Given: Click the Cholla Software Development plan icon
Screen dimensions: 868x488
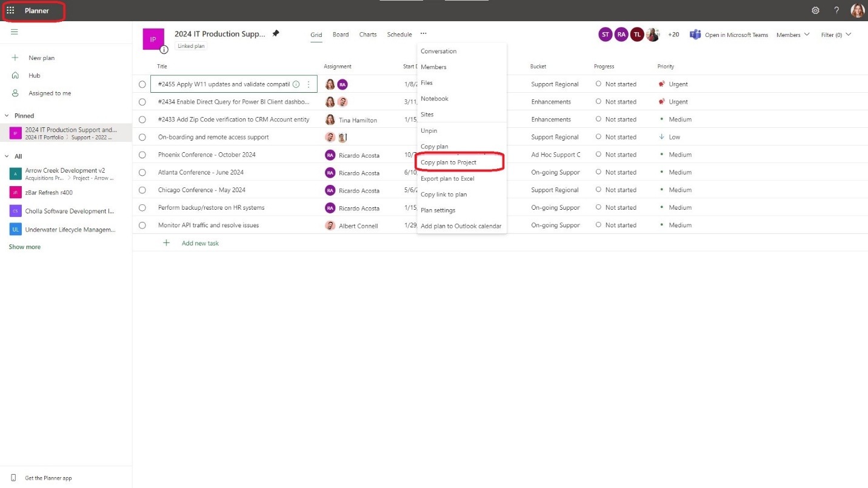Looking at the screenshot, I should (x=15, y=211).
